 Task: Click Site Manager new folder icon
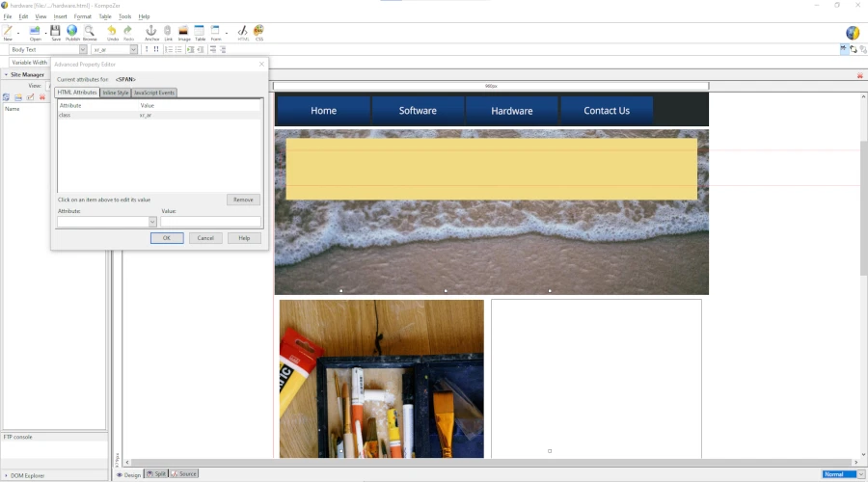tap(18, 96)
